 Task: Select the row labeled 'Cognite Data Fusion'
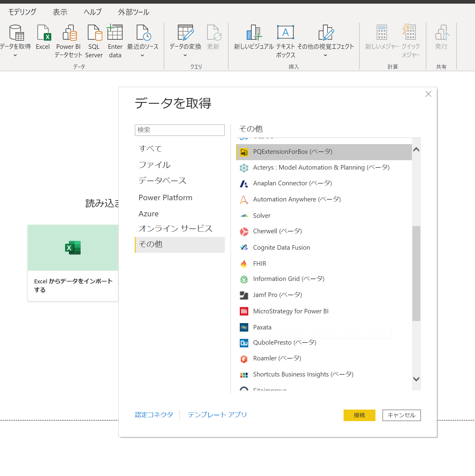point(324,248)
